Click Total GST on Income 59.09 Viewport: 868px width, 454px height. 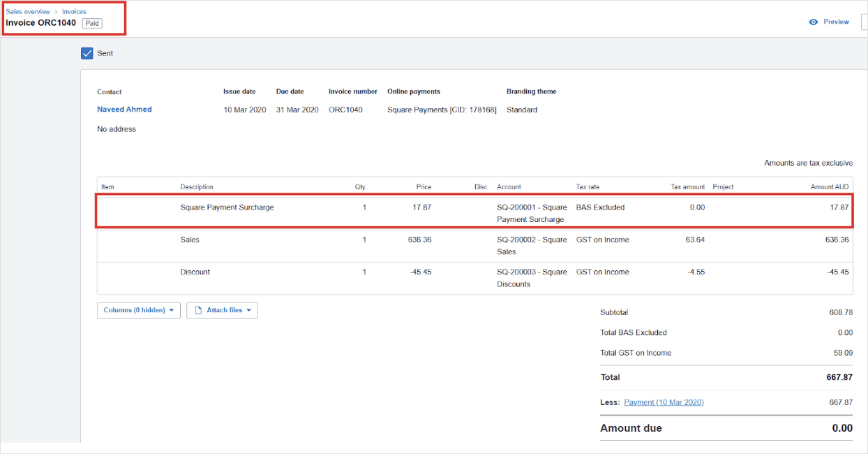(x=843, y=353)
